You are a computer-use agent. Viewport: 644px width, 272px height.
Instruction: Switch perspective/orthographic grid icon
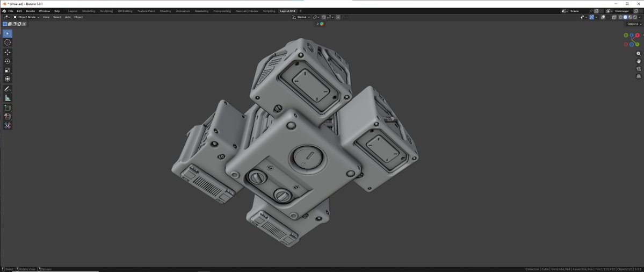tap(639, 76)
